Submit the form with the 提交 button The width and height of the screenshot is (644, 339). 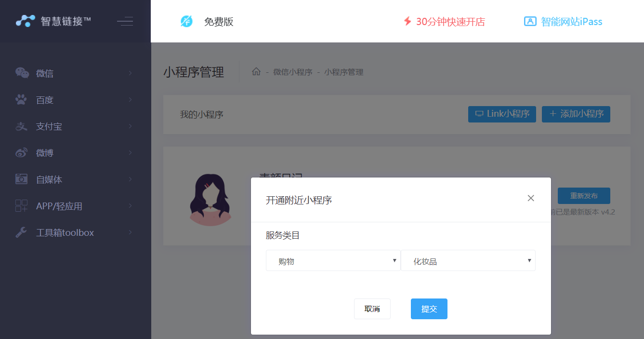429,309
